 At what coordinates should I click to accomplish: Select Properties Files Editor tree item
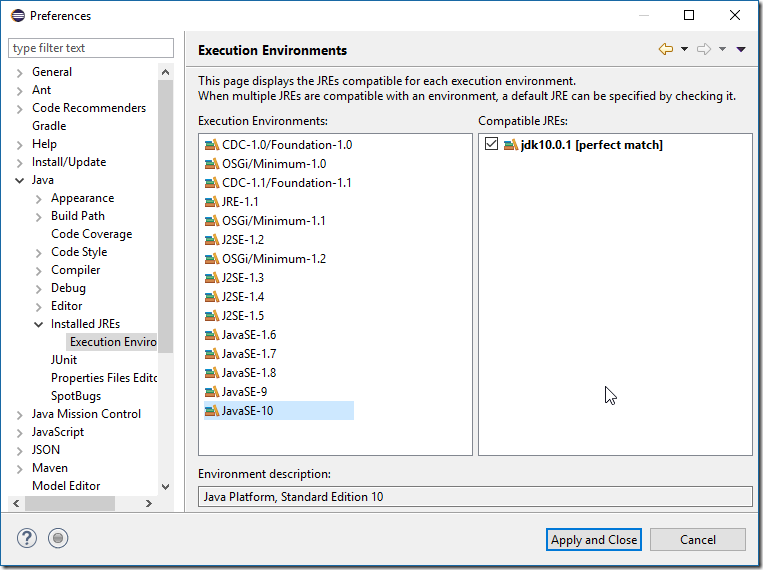click(x=104, y=378)
